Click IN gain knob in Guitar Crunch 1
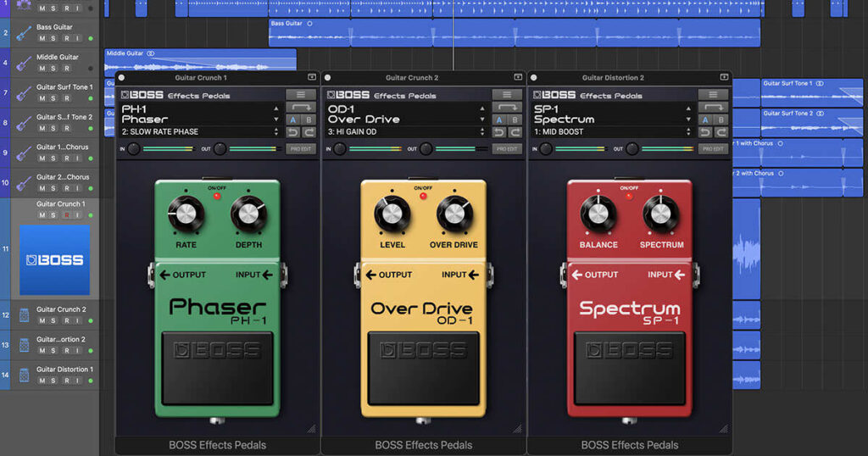868x456 pixels. point(133,149)
